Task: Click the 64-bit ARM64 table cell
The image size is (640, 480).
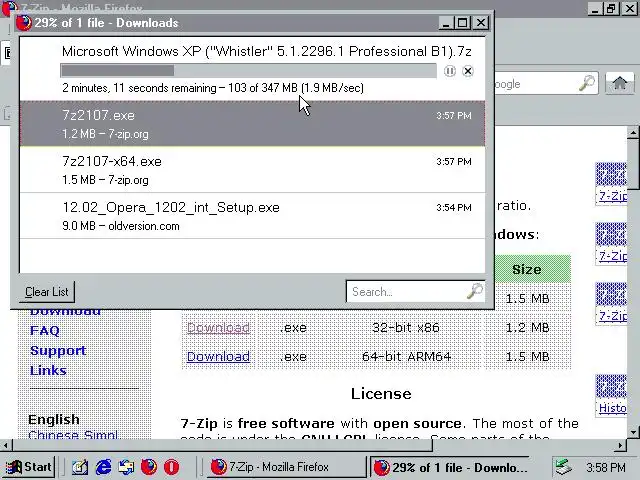Action: pyautogui.click(x=407, y=357)
